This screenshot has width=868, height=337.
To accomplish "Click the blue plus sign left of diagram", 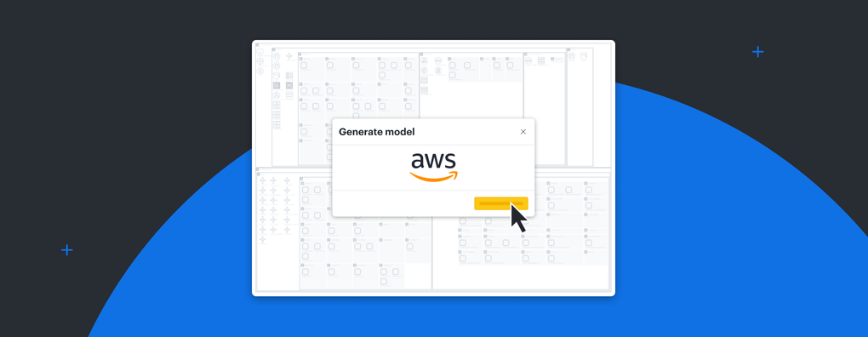I will coord(67,250).
